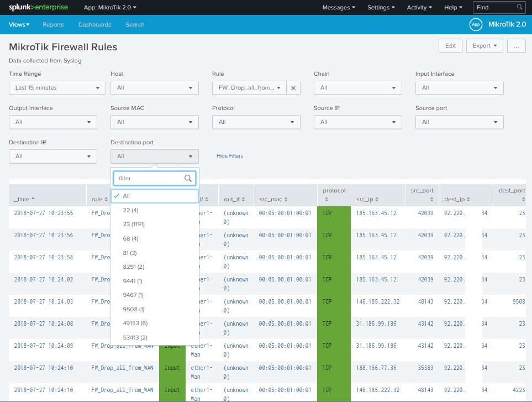Image resolution: width=532 pixels, height=402 pixels.
Task: Open the Dashboards tab
Action: (x=94, y=24)
